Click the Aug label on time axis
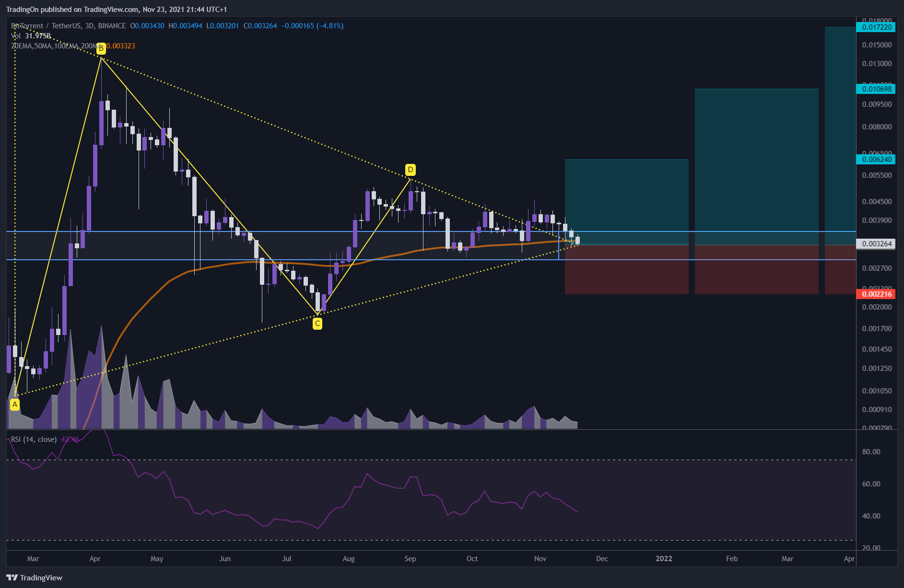 click(349, 558)
